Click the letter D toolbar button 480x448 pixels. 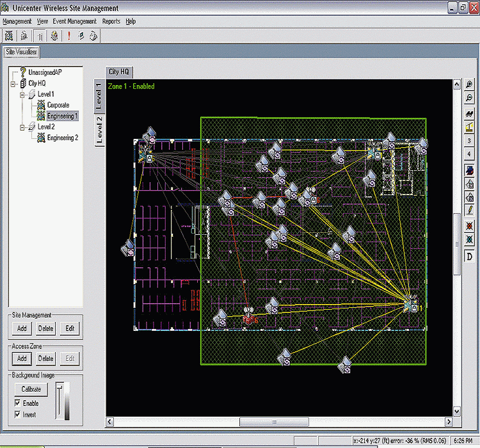coord(470,256)
